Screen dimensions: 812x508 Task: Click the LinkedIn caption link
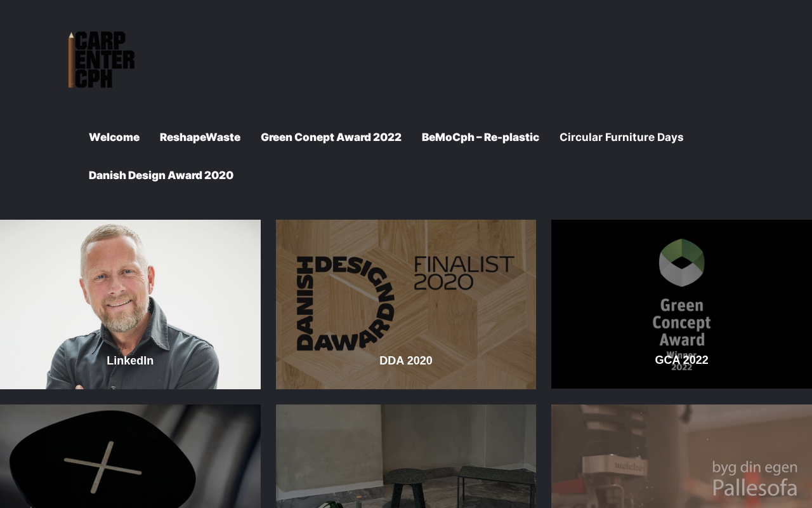[x=130, y=361]
